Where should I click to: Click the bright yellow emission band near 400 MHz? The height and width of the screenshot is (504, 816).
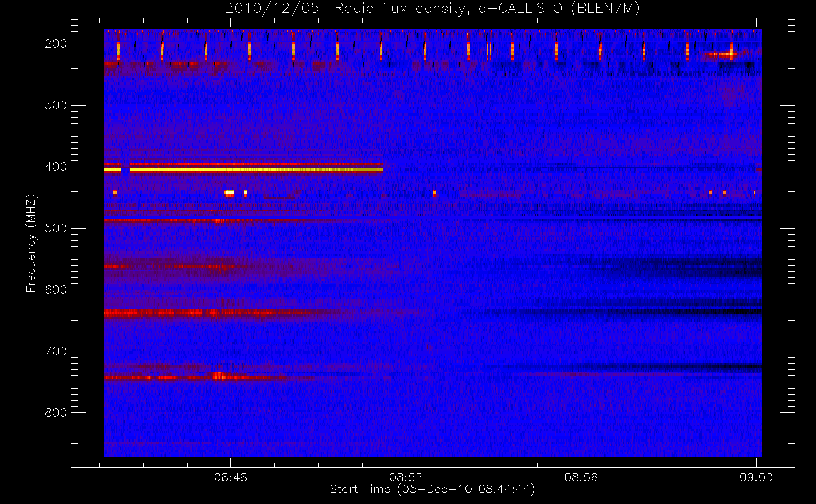click(x=244, y=170)
